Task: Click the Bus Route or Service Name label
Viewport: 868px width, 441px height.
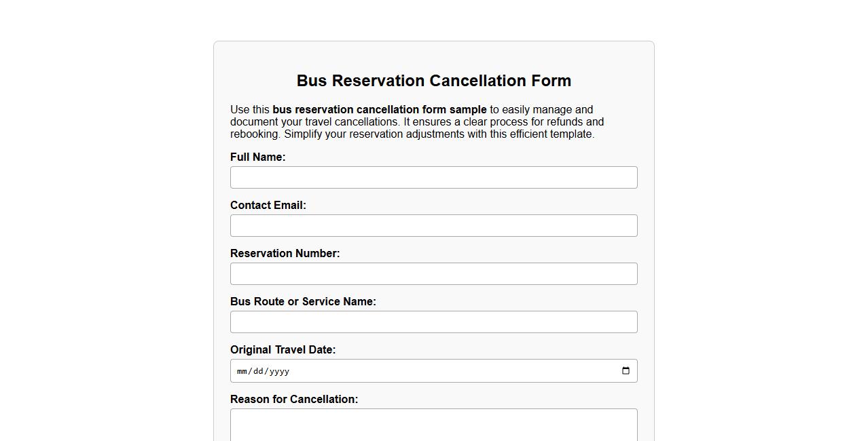Action: point(303,301)
